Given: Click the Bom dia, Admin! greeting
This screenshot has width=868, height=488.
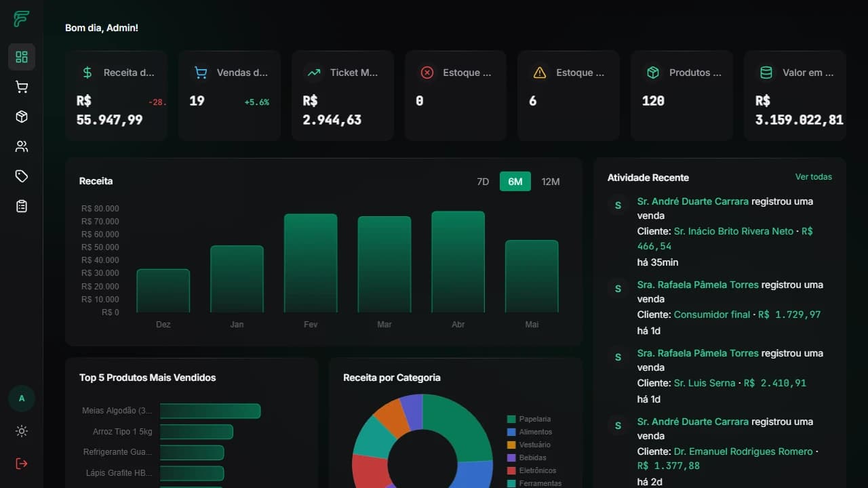Looking at the screenshot, I should pos(102,28).
